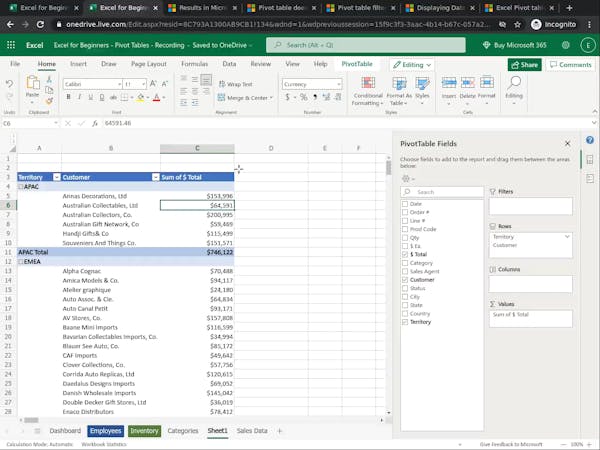The height and width of the screenshot is (450, 600).
Task: Open the Customer column filter dropdown
Action: [155, 177]
